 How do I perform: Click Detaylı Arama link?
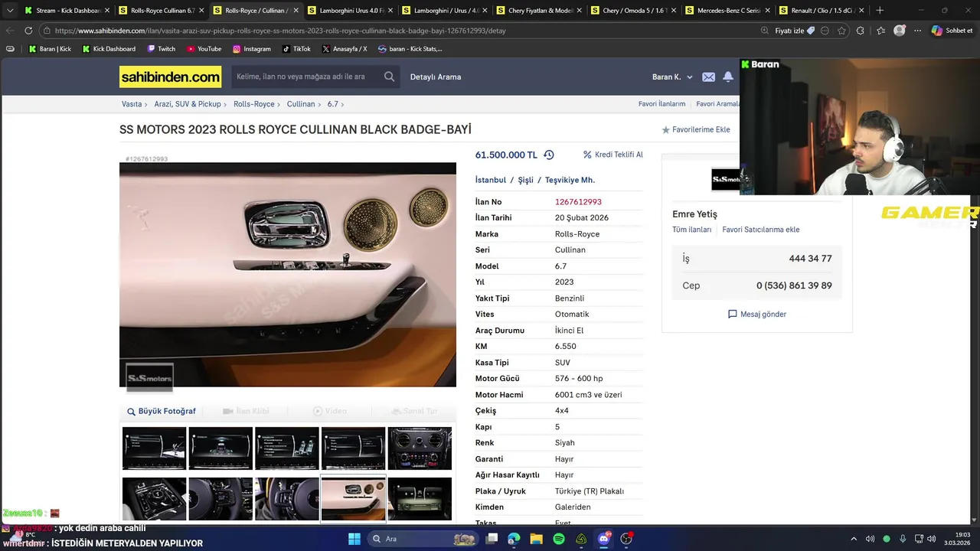436,77
